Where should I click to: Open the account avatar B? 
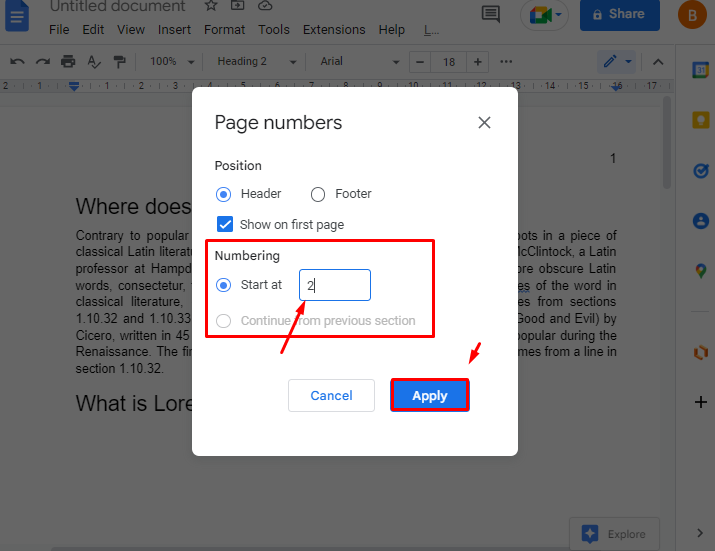(x=692, y=15)
